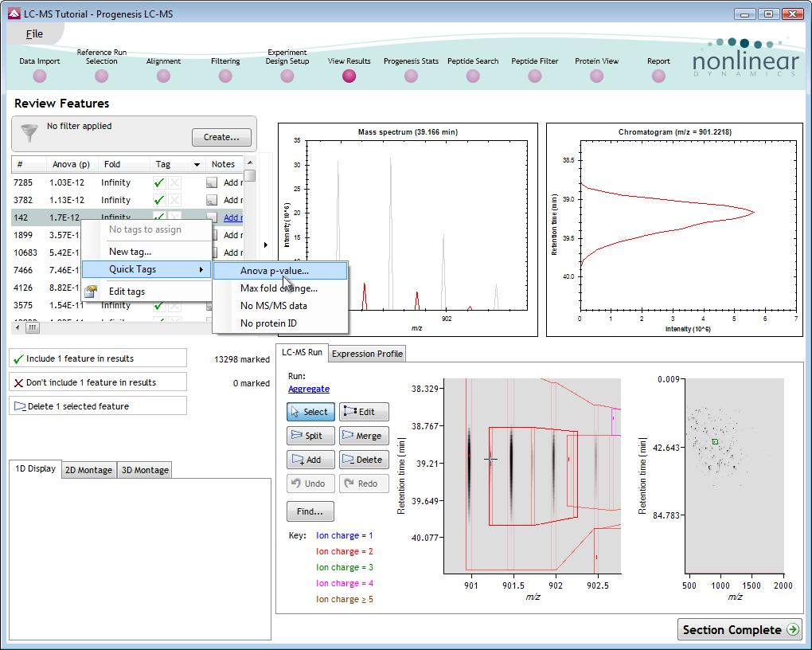Screen dimensions: 812x650
Task: Open the Filtering workflow step
Action: coord(225,76)
